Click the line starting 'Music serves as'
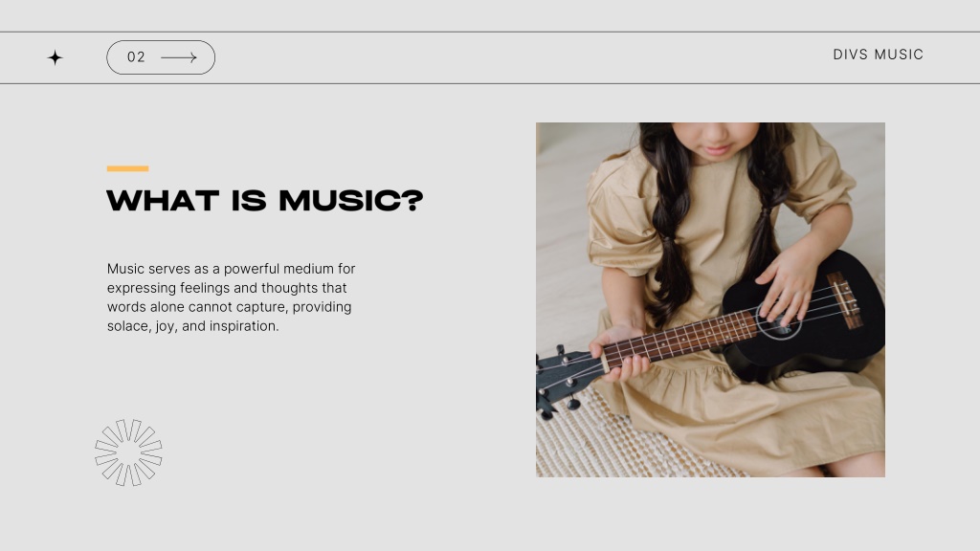 (x=231, y=269)
